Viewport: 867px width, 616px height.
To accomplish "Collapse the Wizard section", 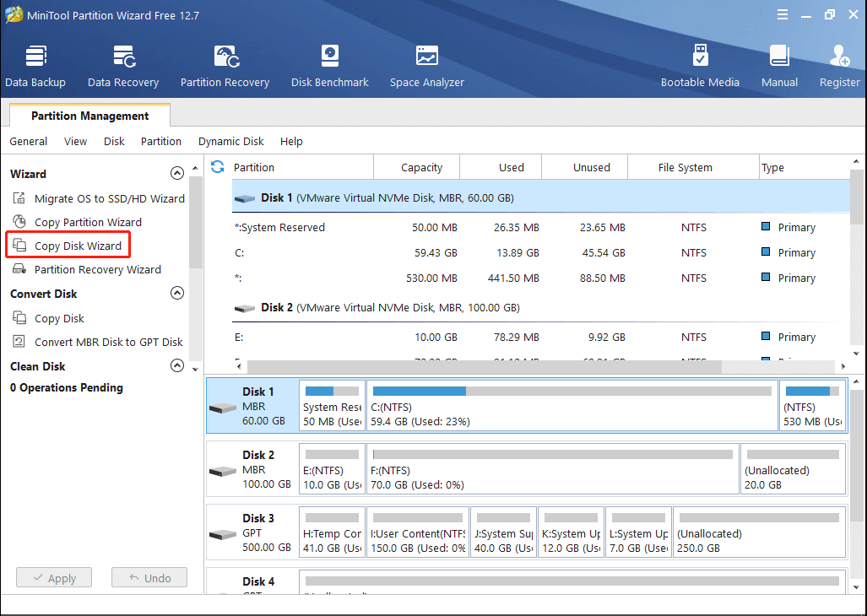I will [x=177, y=174].
